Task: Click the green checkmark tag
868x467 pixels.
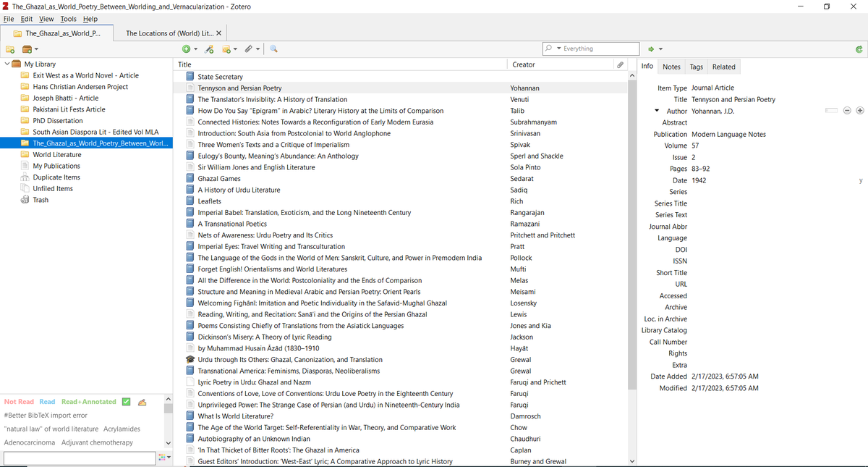Action: coord(126,402)
